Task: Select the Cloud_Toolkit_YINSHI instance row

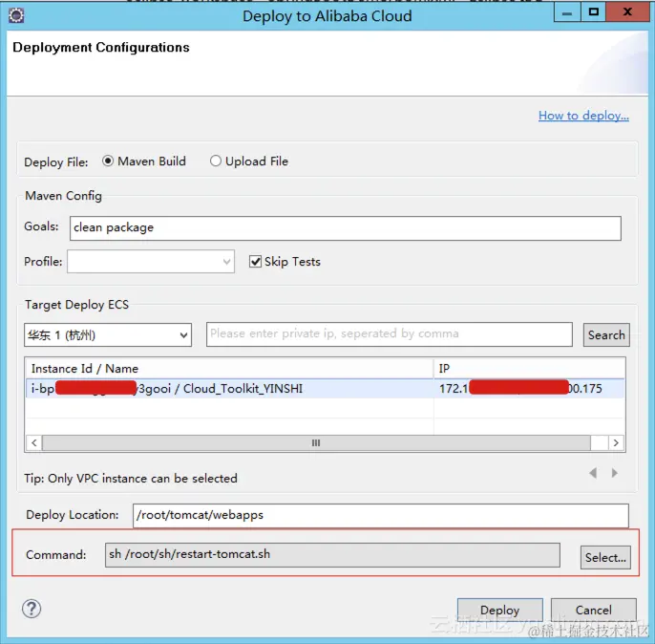Action: (325, 389)
